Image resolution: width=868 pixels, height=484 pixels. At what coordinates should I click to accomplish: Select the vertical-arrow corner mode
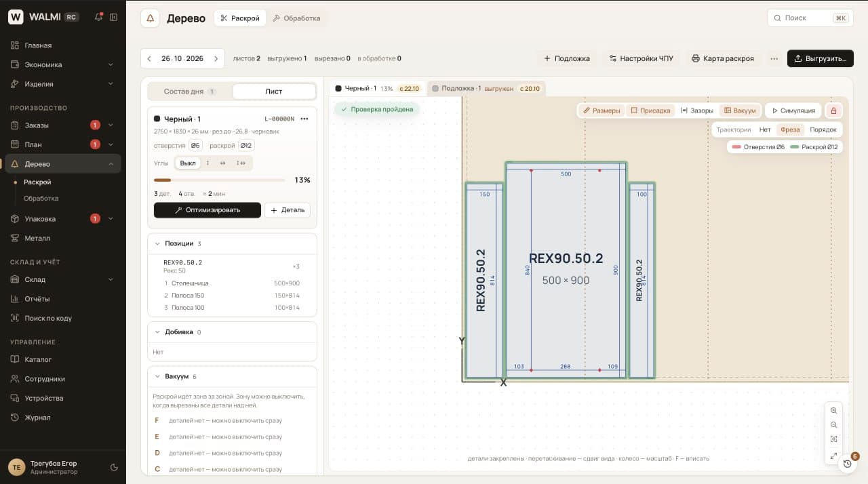(x=208, y=163)
